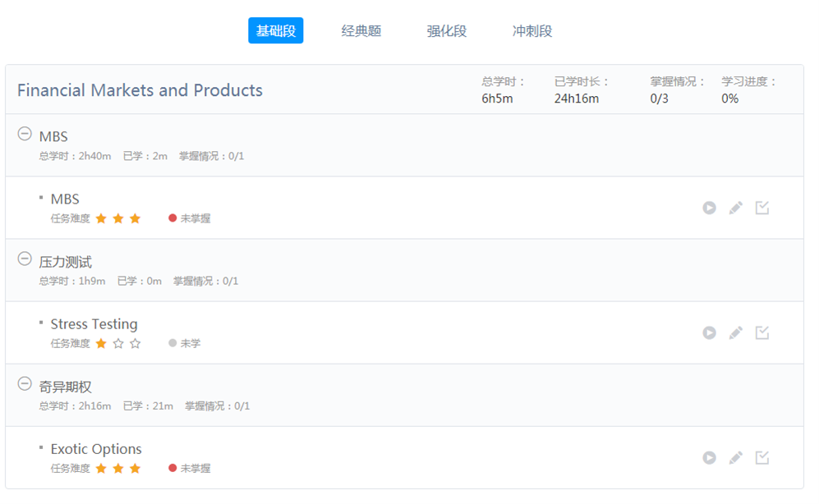Open the Stress Testing lesson title
819x504 pixels.
point(94,324)
